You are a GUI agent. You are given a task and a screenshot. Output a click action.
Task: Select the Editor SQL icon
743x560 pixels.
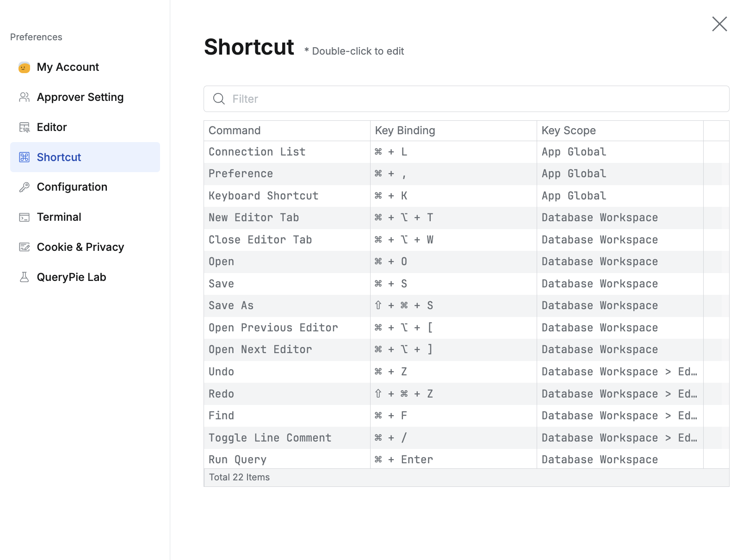[25, 127]
